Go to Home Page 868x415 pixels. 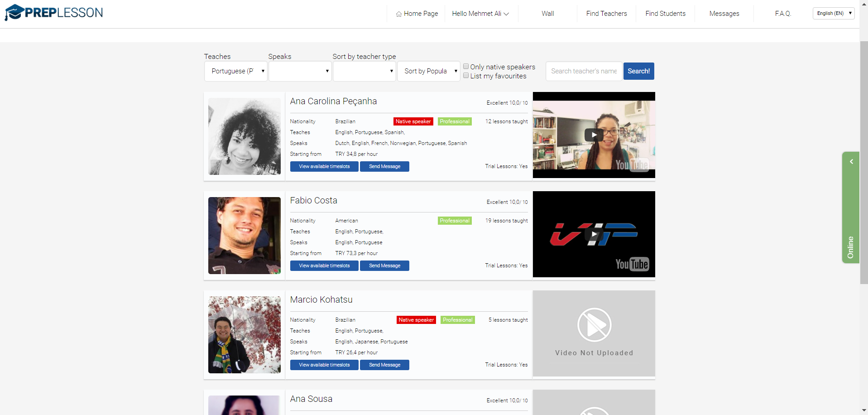pos(417,14)
